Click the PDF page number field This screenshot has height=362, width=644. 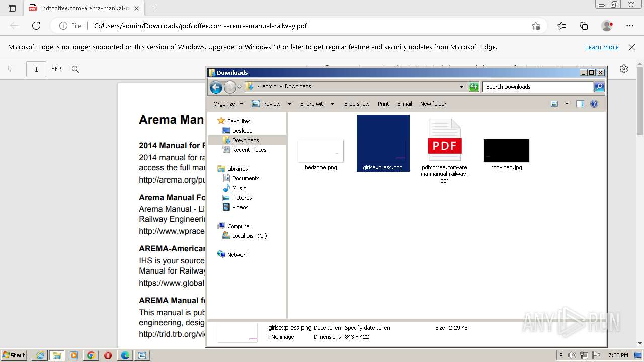(36, 69)
